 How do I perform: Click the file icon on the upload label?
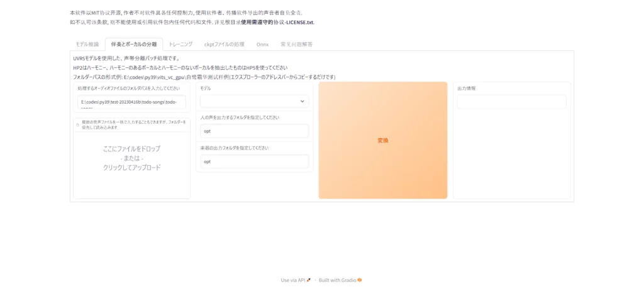(x=77, y=125)
